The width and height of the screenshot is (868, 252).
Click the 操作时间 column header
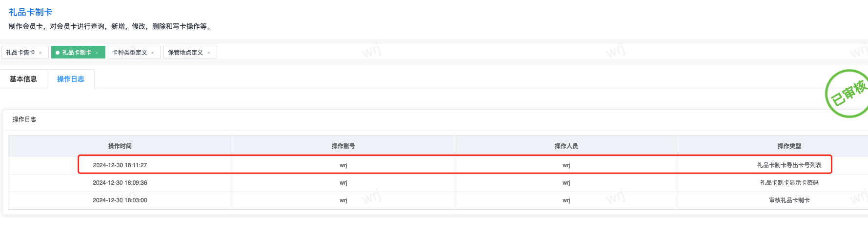tap(120, 146)
